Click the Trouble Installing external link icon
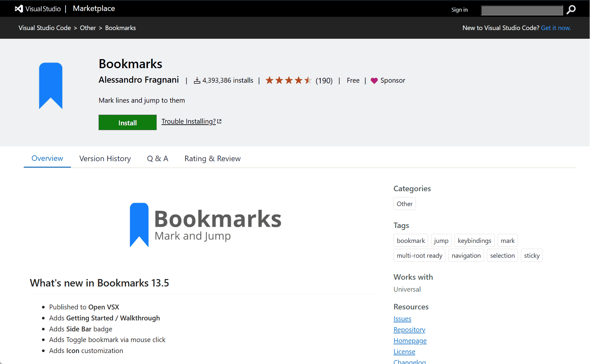Viewport: 590px width, 364px height. (x=219, y=121)
